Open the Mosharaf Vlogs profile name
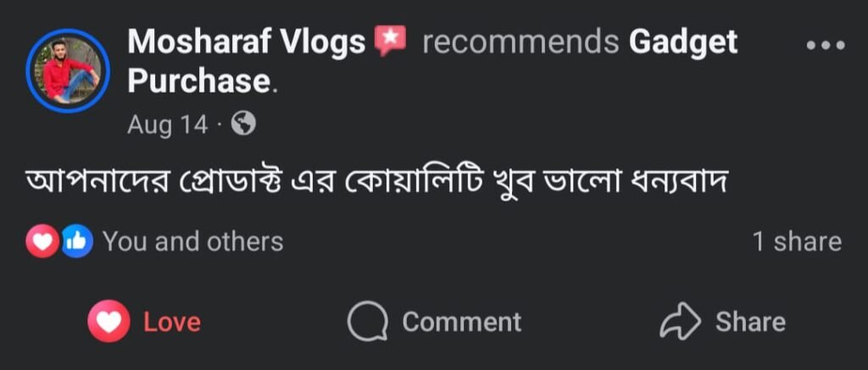This screenshot has width=868, height=370. 246,42
